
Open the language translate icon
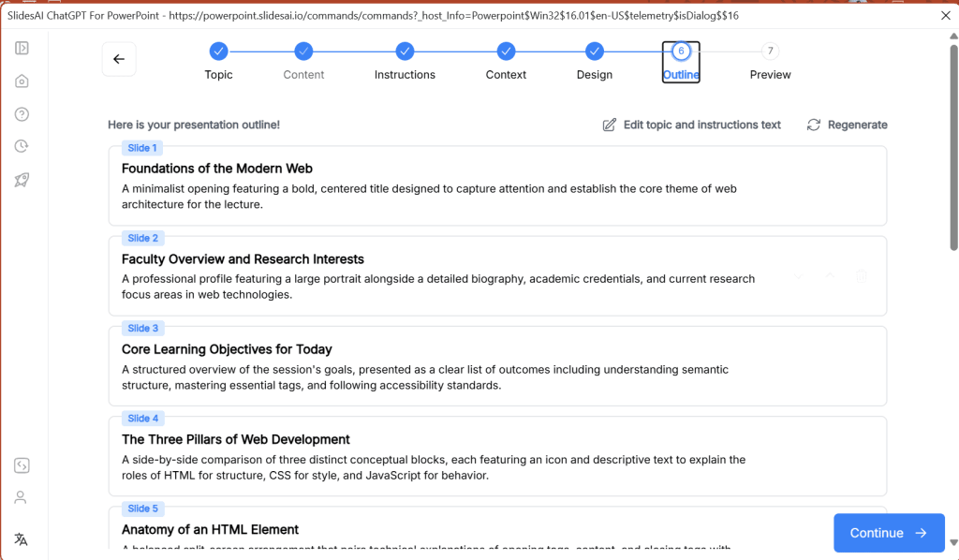(x=22, y=538)
